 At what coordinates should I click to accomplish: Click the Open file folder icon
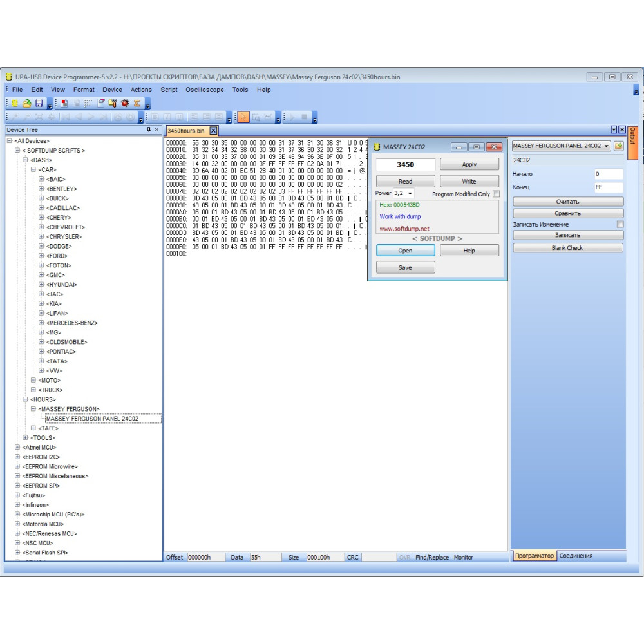coord(27,103)
